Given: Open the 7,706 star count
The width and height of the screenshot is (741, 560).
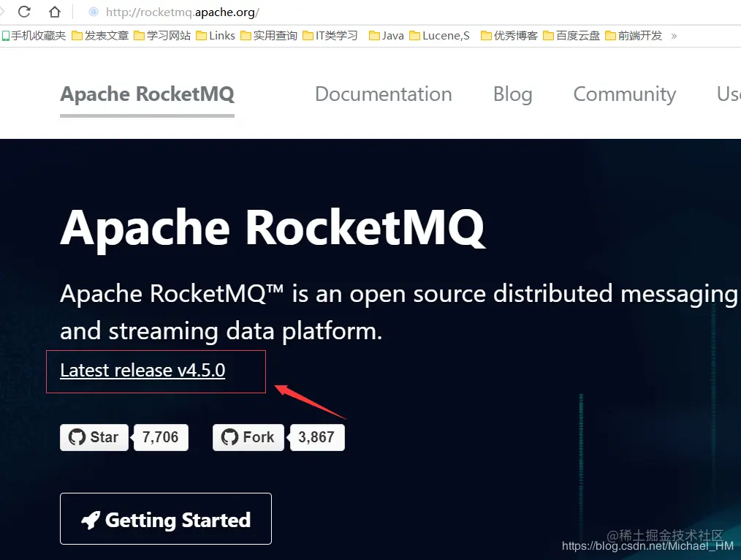Looking at the screenshot, I should coord(161,437).
